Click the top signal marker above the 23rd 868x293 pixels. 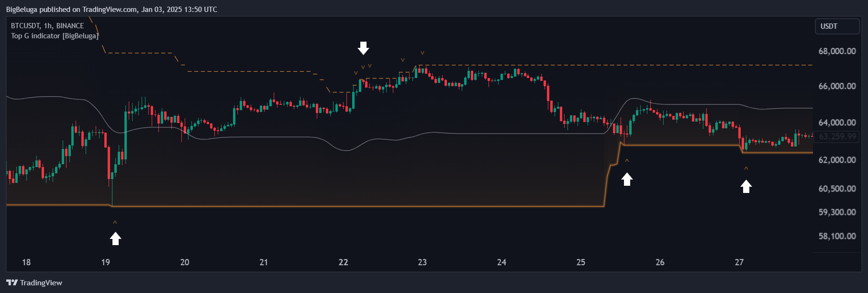pyautogui.click(x=422, y=53)
